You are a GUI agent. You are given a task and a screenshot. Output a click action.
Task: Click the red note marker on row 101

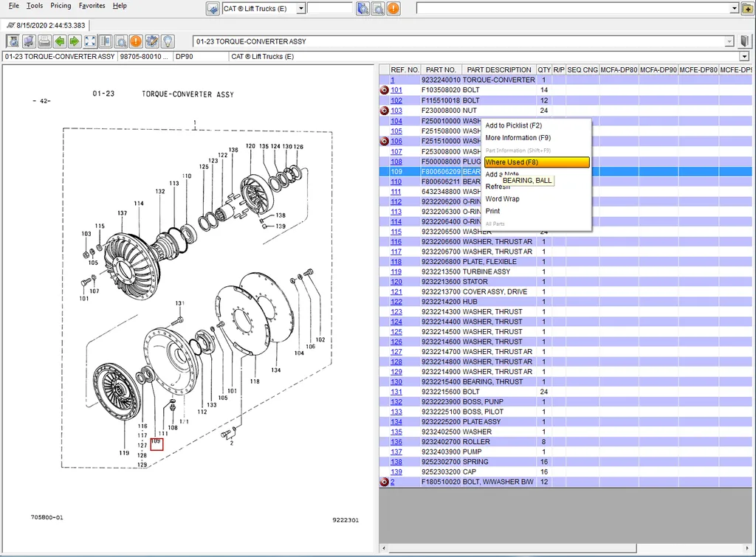click(384, 90)
